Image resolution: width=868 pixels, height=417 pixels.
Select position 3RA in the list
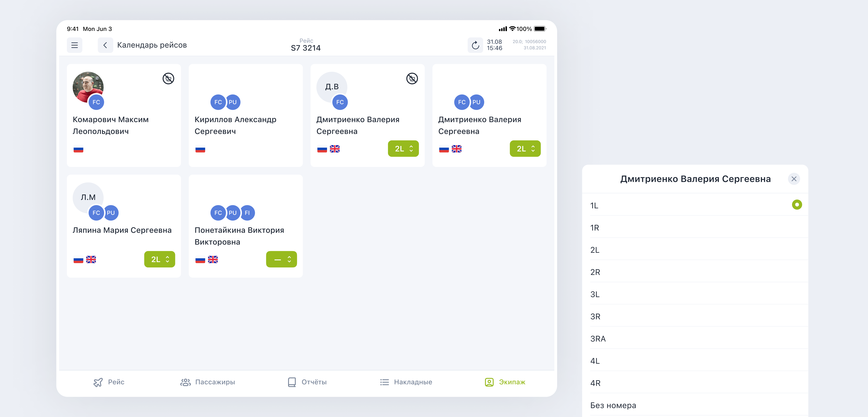pos(695,338)
